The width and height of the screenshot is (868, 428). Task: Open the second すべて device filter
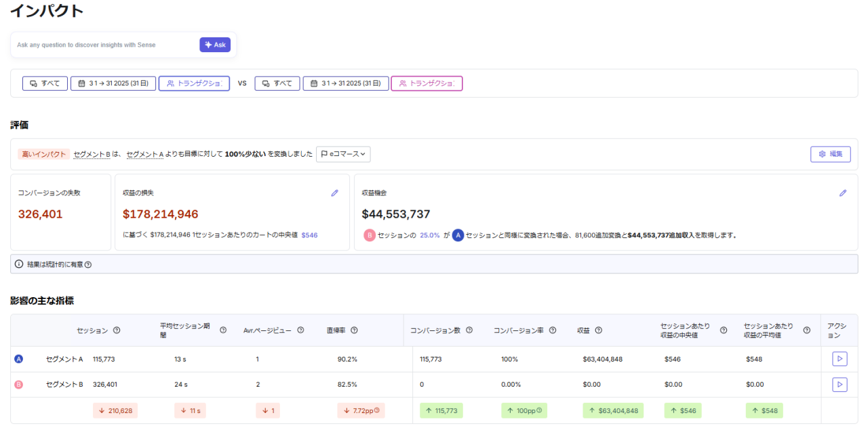(277, 83)
